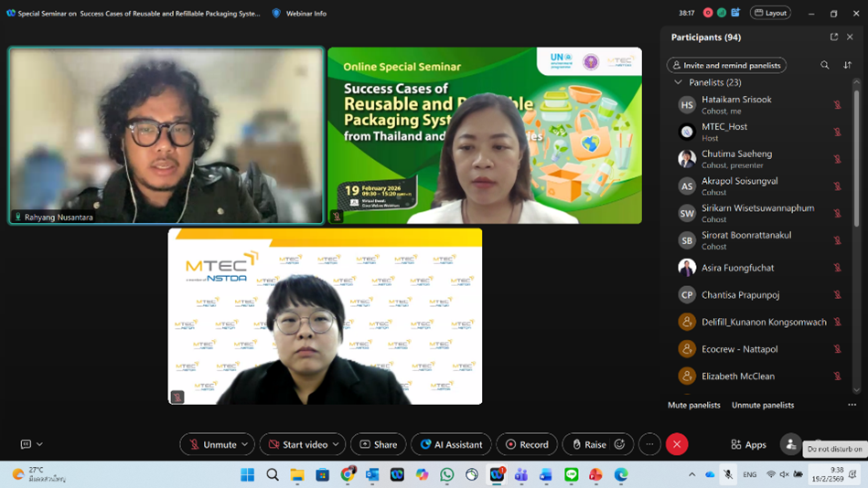Screen dimensions: 868x488
Task: Open the more options ellipsis in toolbar
Action: pos(649,445)
